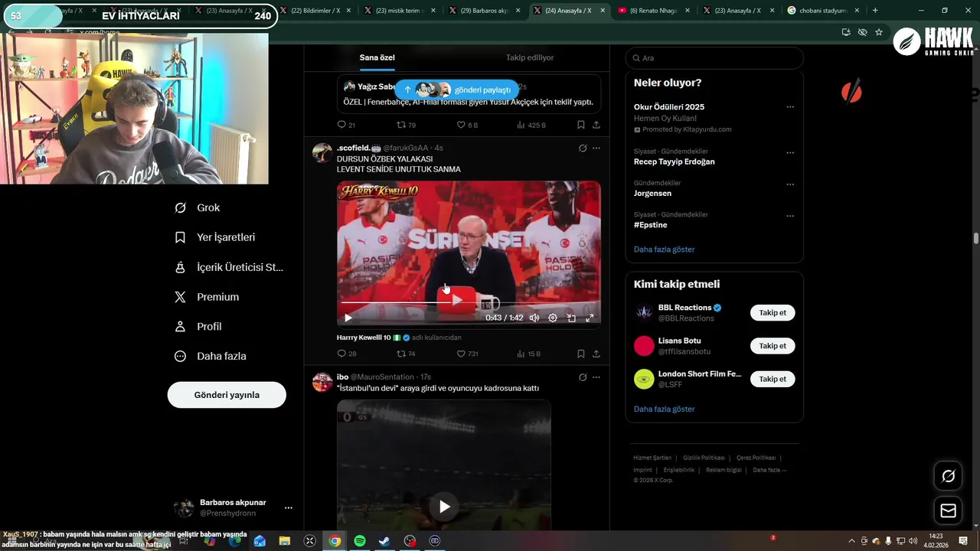The width and height of the screenshot is (980, 551).
Task: Open floating Grok button at bottom right
Action: pyautogui.click(x=948, y=476)
